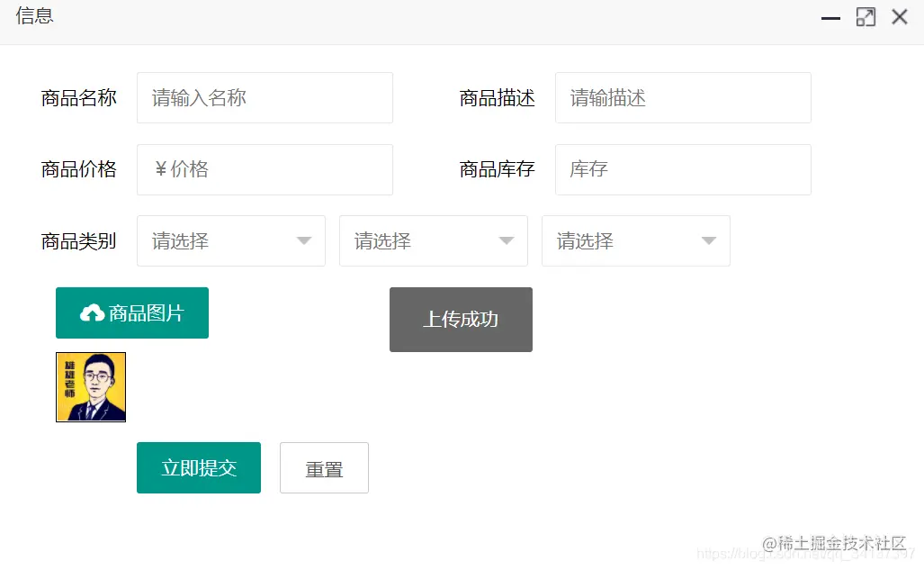Click the uploaded teacher photo thumbnail

pyautogui.click(x=90, y=386)
